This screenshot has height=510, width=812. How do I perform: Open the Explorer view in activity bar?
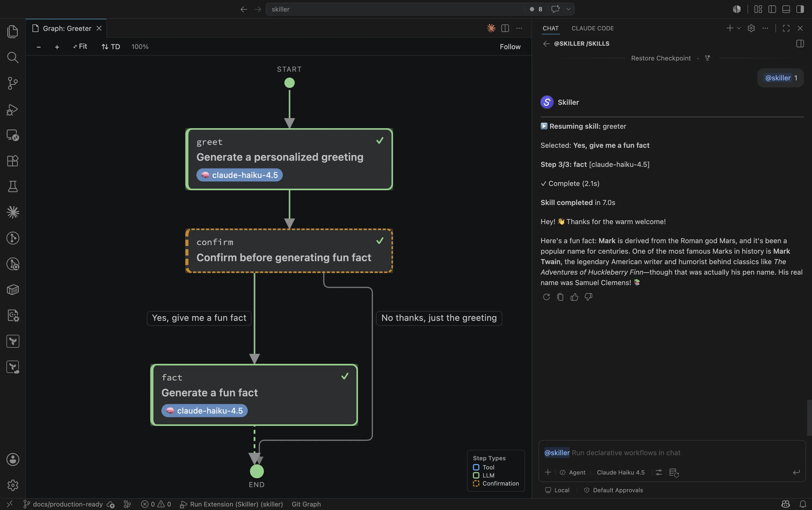(x=13, y=32)
